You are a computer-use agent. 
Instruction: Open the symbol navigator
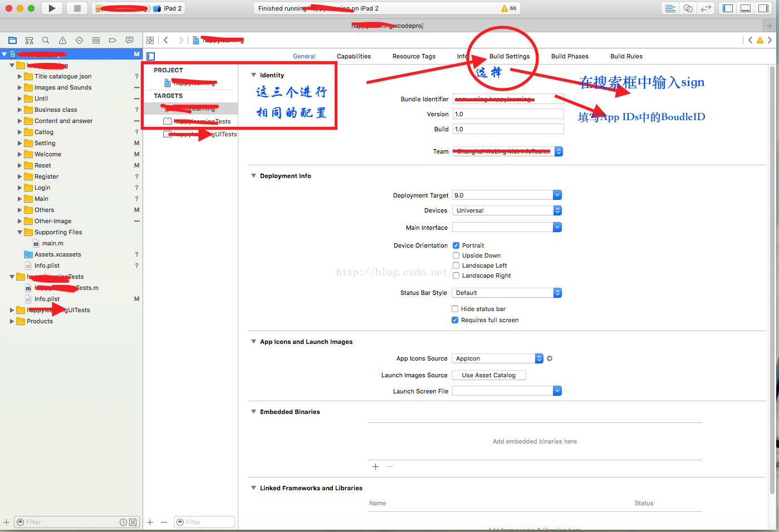pyautogui.click(x=29, y=40)
